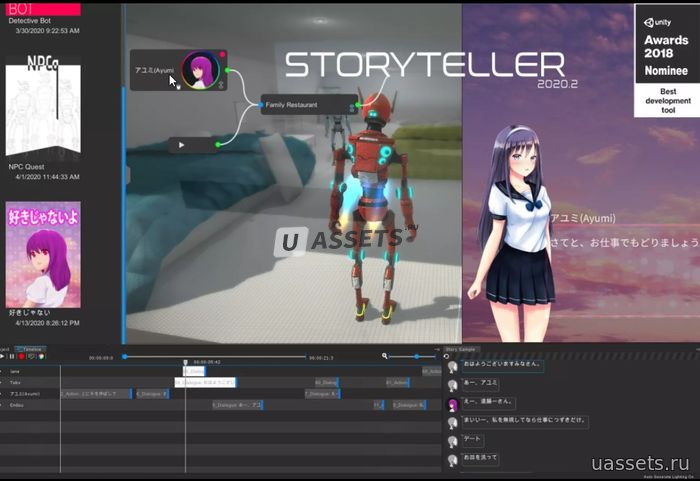Select dialogue line えー、遠藤ーさん

point(489,402)
